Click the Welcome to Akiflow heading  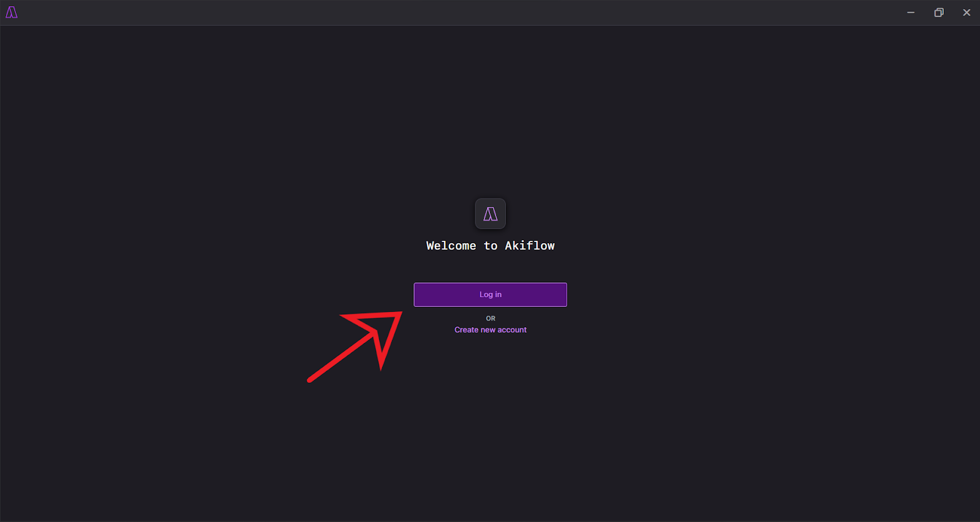click(491, 246)
